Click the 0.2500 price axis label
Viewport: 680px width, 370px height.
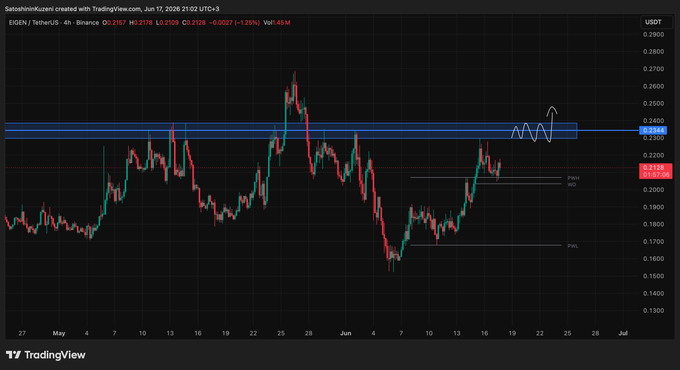654,104
